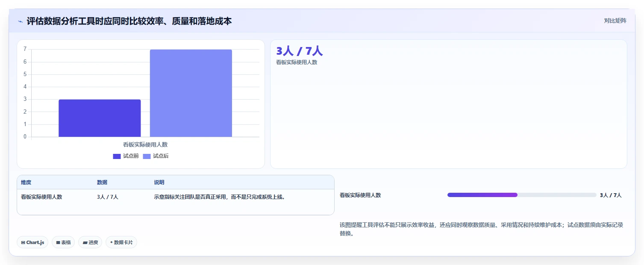Click the large 3人 / 7人 card value

click(x=300, y=51)
